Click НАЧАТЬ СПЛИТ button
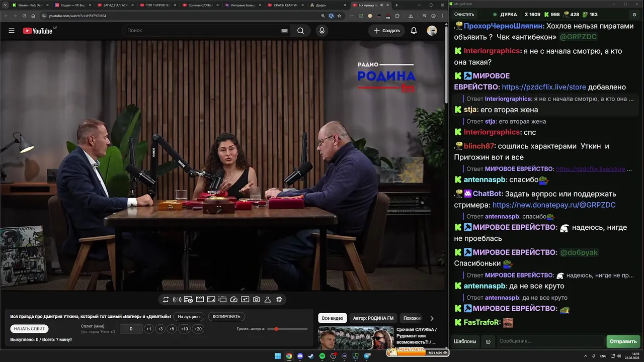The image size is (644, 362). pos(30,329)
